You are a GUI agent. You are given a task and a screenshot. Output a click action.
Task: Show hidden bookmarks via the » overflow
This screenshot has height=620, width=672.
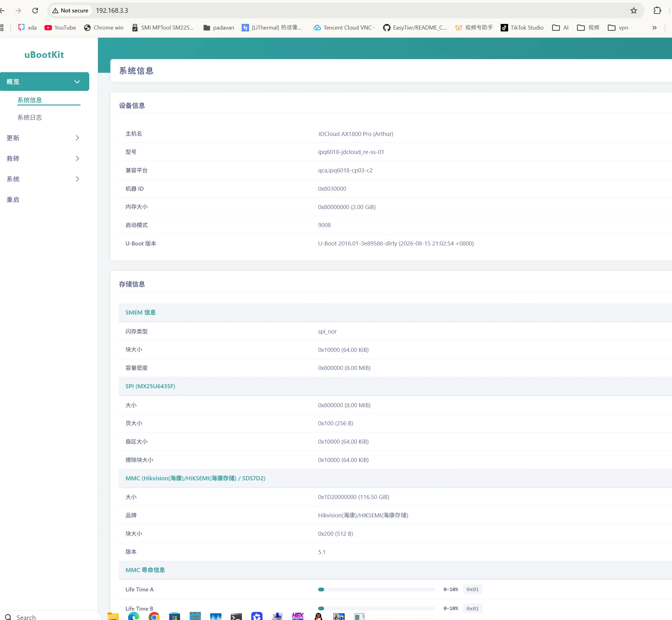pyautogui.click(x=654, y=27)
